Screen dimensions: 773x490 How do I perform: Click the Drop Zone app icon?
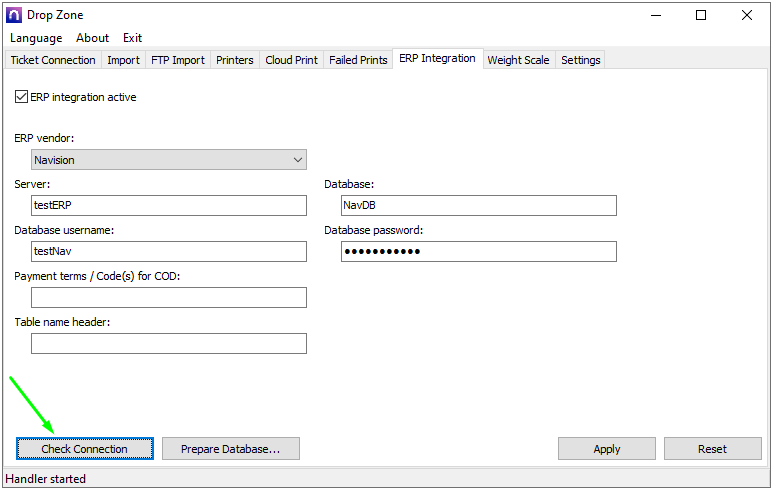[14, 15]
